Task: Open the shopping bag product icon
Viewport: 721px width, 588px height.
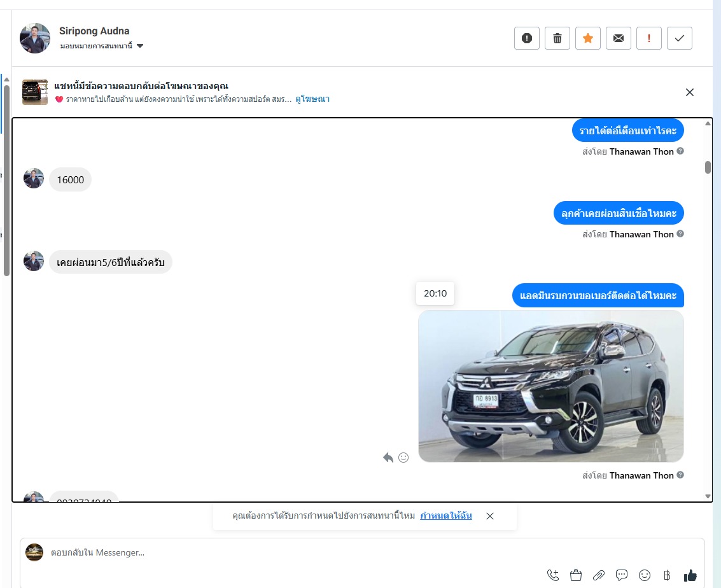Action: (576, 575)
